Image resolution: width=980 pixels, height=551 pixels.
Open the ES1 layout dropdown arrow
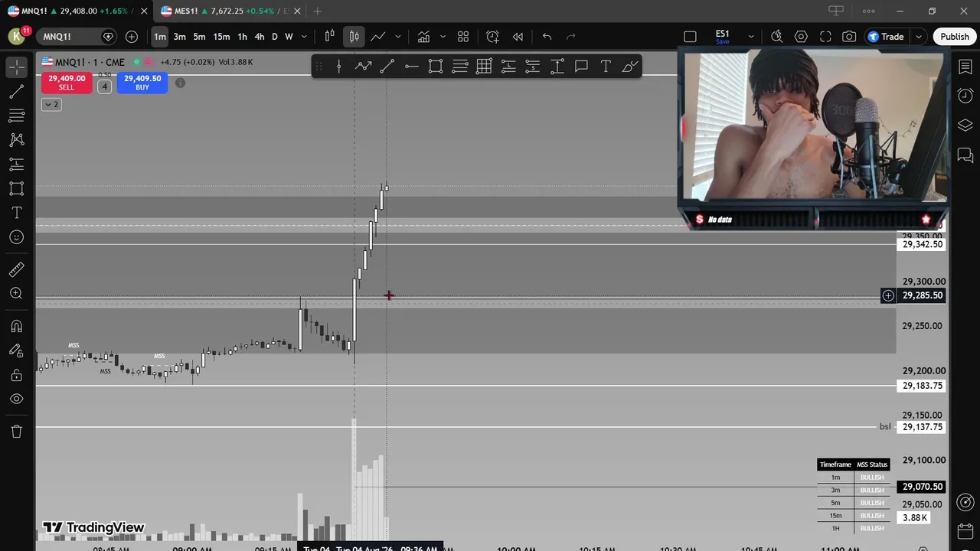[x=751, y=37]
